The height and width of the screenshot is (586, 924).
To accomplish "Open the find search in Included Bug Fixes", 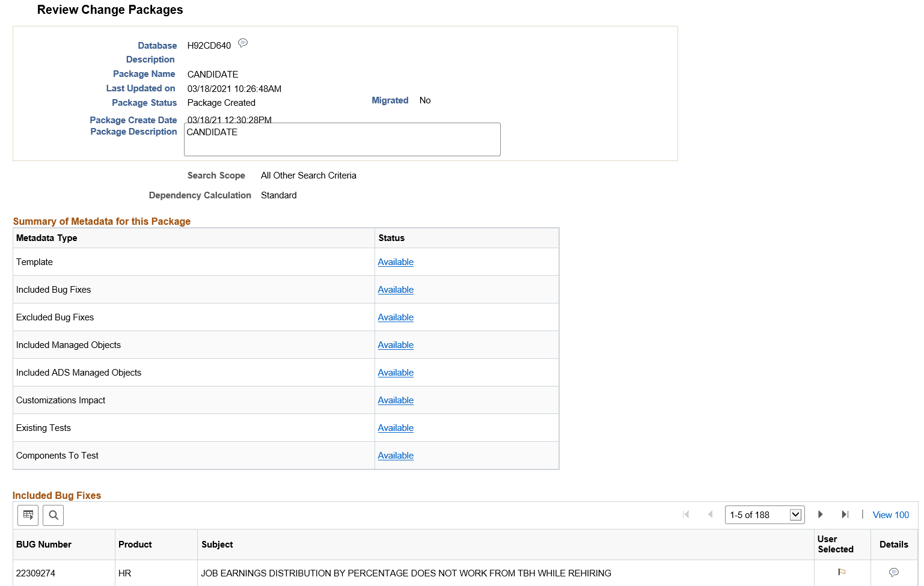I will point(54,515).
